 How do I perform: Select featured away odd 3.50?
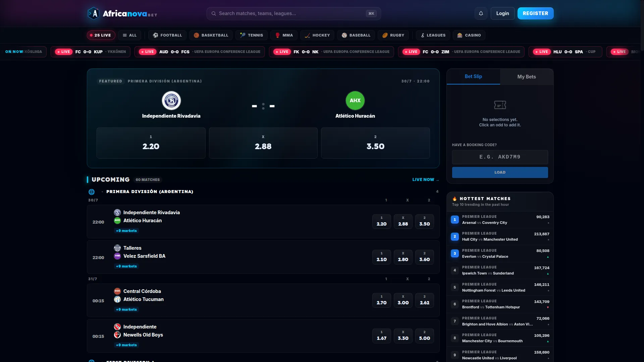375,143
